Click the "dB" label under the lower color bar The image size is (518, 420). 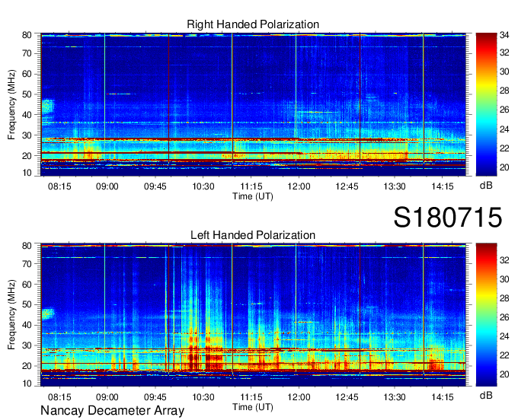click(x=486, y=396)
